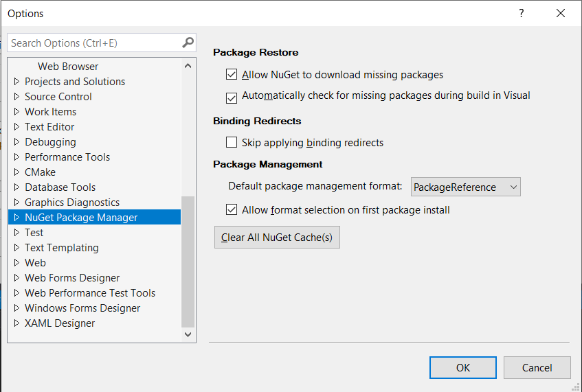Select the Web Forms Designer item
582x392 pixels.
[x=72, y=278]
